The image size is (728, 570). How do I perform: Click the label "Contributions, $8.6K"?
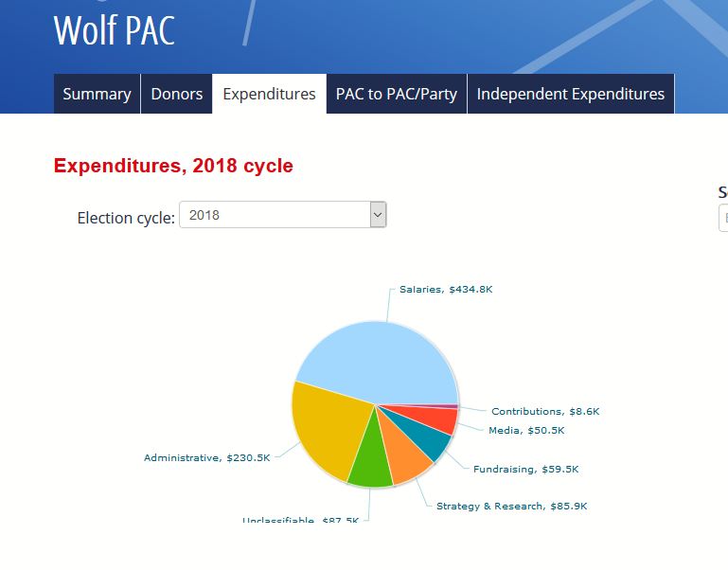point(545,412)
